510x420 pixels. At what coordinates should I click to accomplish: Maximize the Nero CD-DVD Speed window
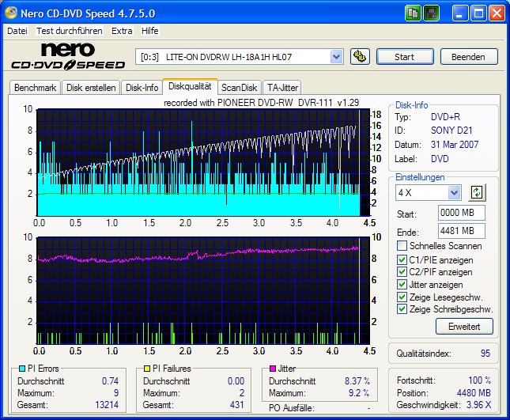coord(478,13)
